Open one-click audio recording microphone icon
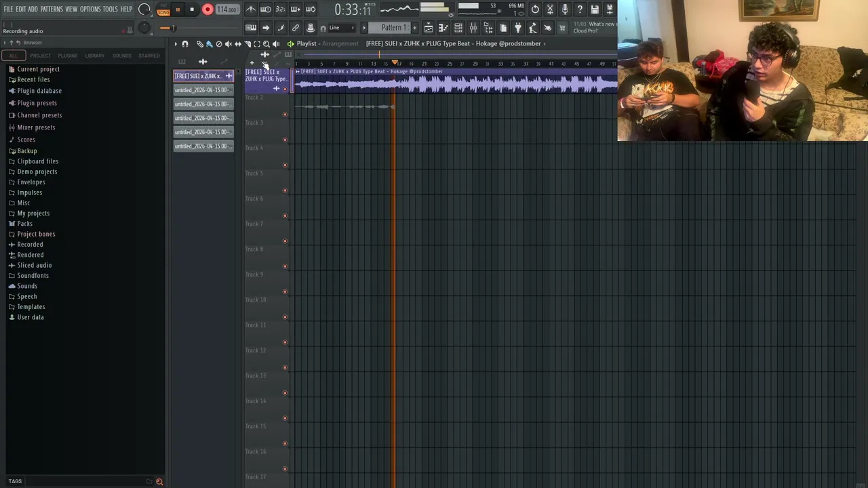The image size is (868, 488). pyautogui.click(x=565, y=9)
